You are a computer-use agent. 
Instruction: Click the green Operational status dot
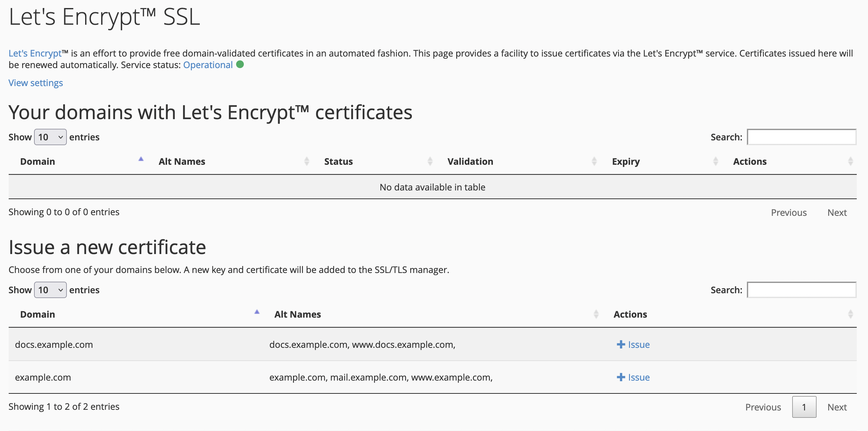point(240,64)
